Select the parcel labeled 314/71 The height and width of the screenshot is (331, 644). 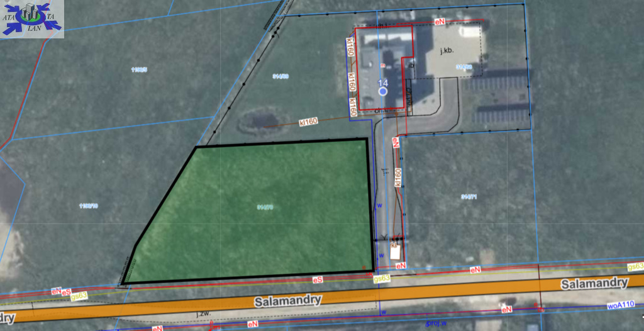point(469,197)
